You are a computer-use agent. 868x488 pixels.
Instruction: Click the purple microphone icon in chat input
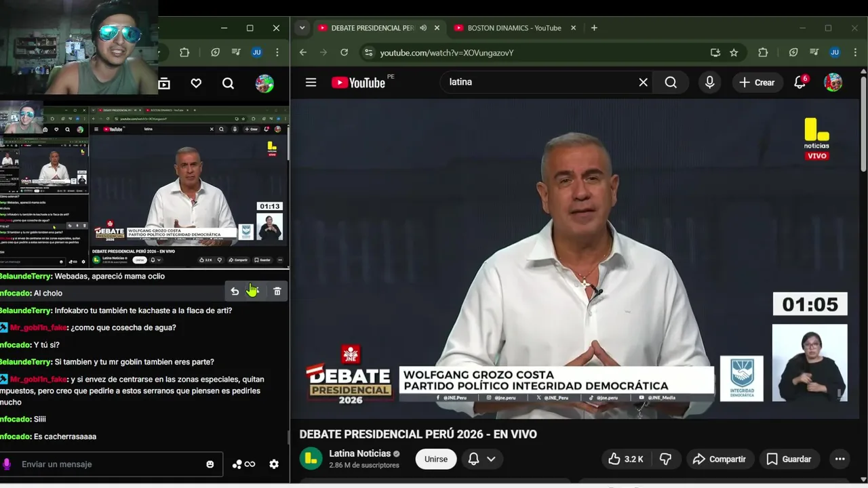(x=7, y=464)
